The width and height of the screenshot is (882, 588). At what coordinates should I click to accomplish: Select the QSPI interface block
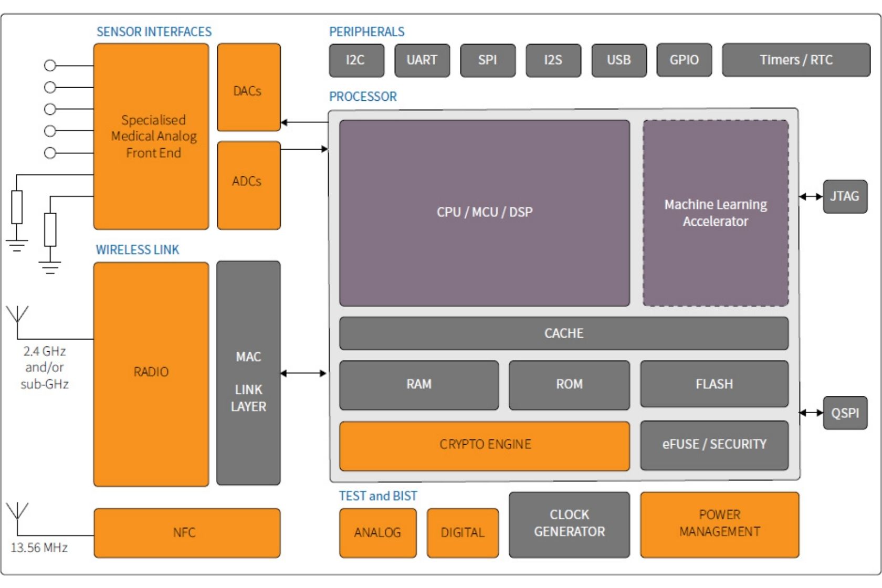tap(846, 413)
